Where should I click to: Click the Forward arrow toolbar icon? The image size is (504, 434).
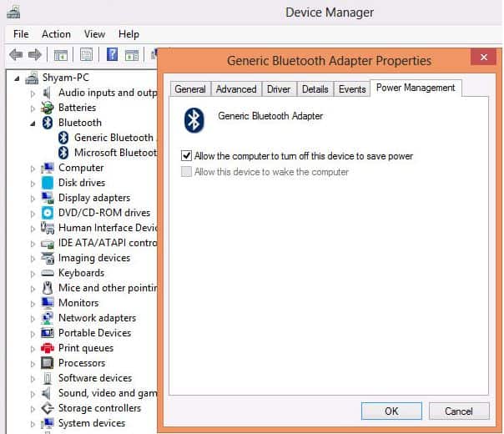(35, 54)
